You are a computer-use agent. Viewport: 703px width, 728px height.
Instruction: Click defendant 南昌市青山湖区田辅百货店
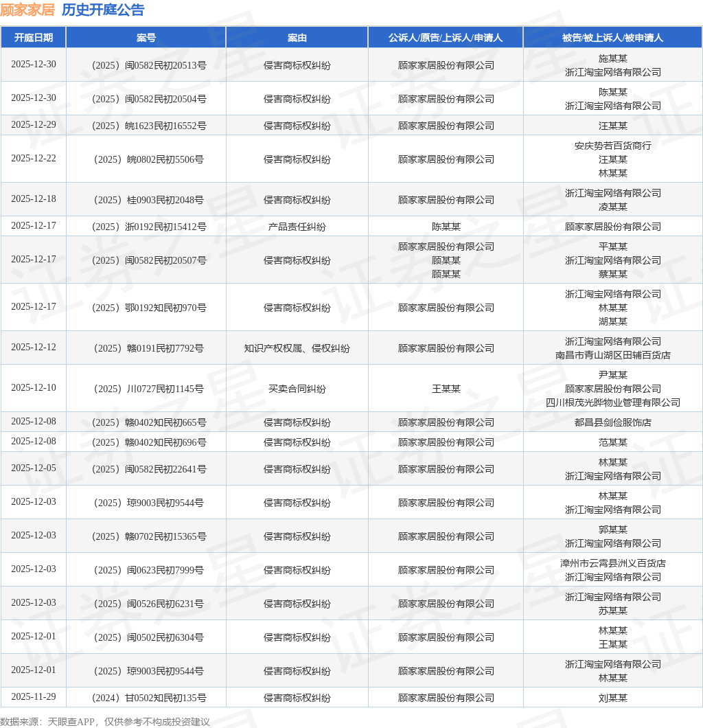(612, 355)
